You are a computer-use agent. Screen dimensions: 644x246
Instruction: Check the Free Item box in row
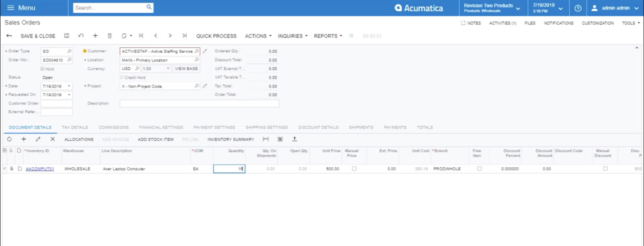coord(479,169)
